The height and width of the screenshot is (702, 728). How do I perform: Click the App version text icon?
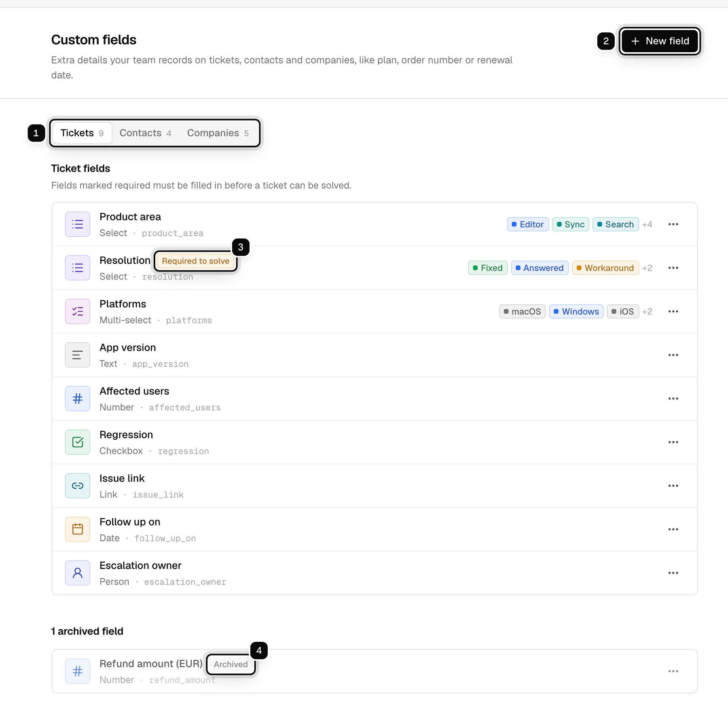[x=77, y=355]
